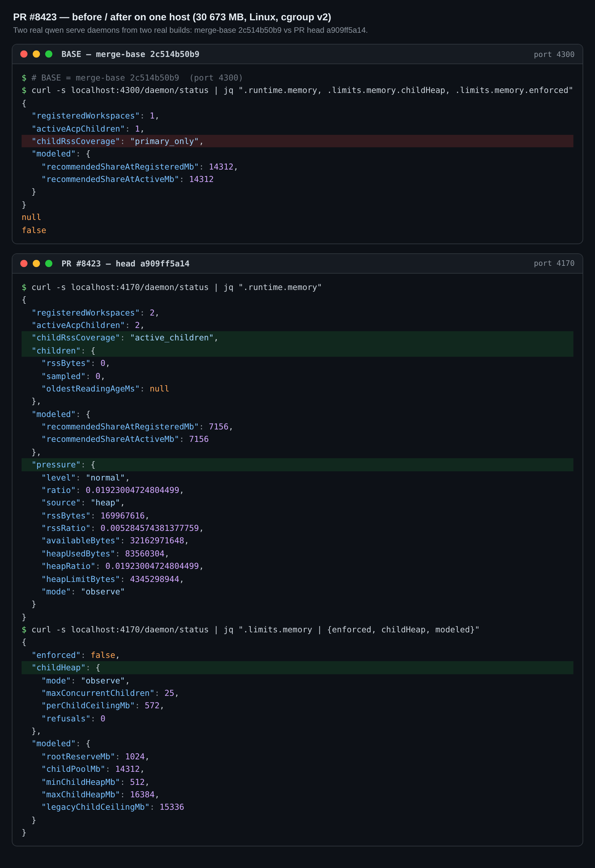Screen dimensions: 595x868
Task: Click the line '"registeredWorkspaces": 1'
Action: 95,116
